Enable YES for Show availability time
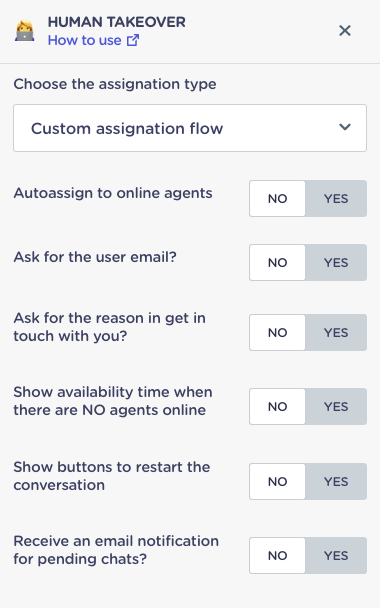The image size is (380, 608). pyautogui.click(x=336, y=406)
